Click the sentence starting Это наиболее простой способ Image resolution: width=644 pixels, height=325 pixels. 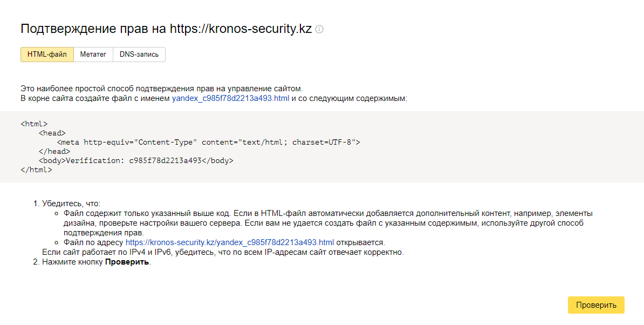click(161, 88)
